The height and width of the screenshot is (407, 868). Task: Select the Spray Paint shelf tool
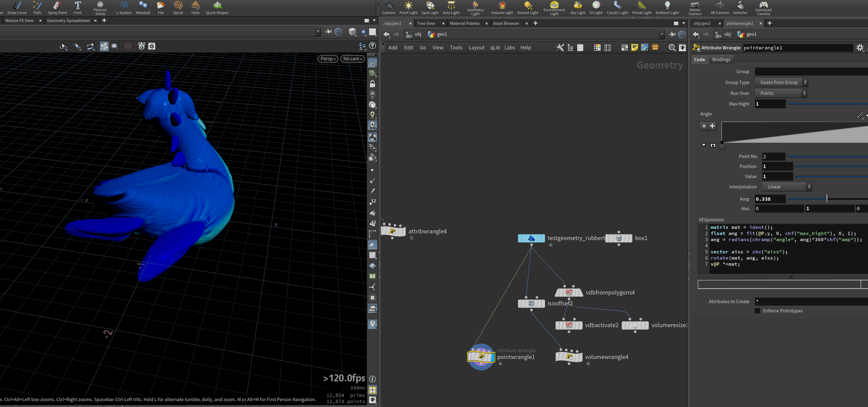coord(57,8)
